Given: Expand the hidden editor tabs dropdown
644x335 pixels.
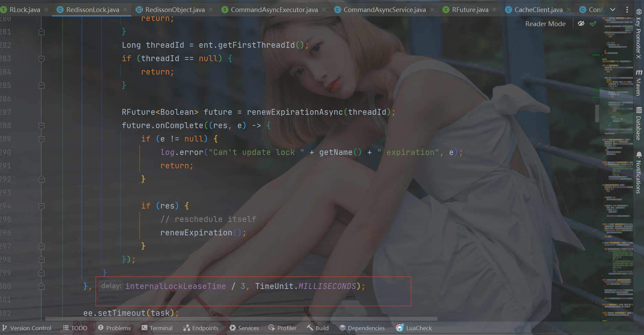Looking at the screenshot, I should click(x=613, y=10).
